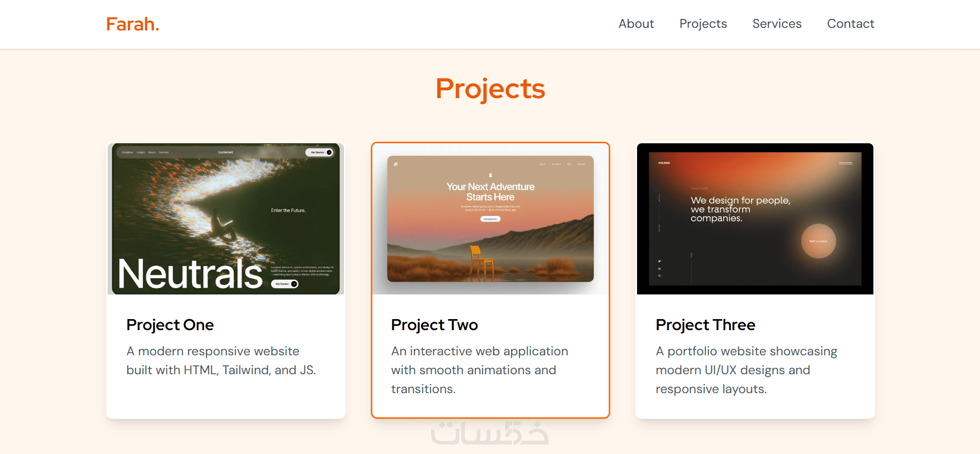The image size is (980, 454).
Task: Select Contact in the navigation bar
Action: point(850,24)
